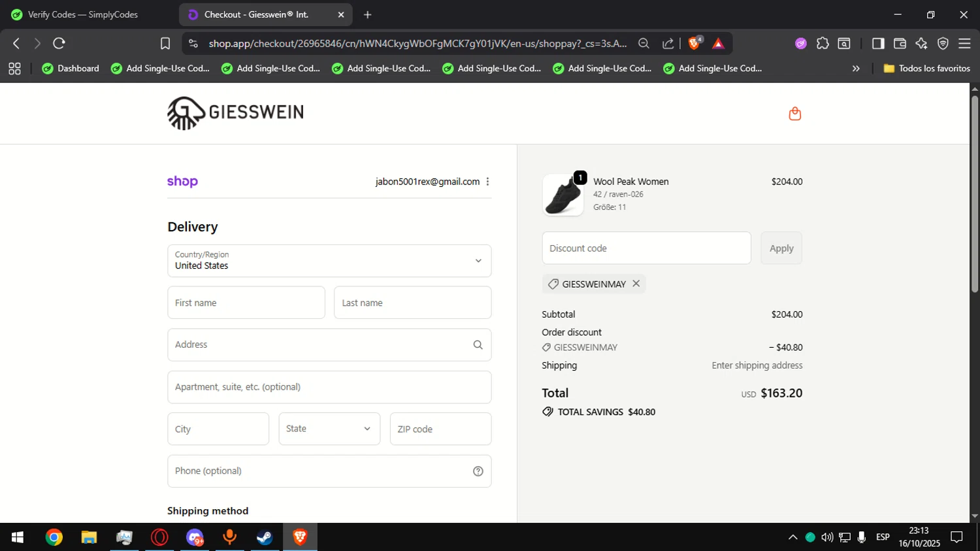Open the bookmarks bar apps grid icon
The image size is (980, 551).
[x=14, y=68]
